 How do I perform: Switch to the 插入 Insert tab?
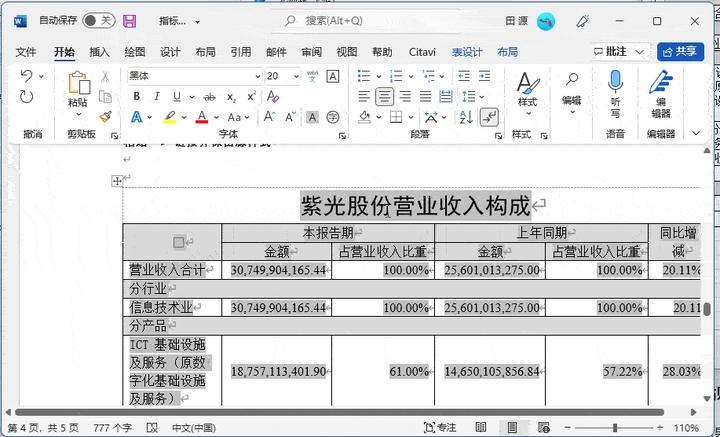pyautogui.click(x=100, y=52)
